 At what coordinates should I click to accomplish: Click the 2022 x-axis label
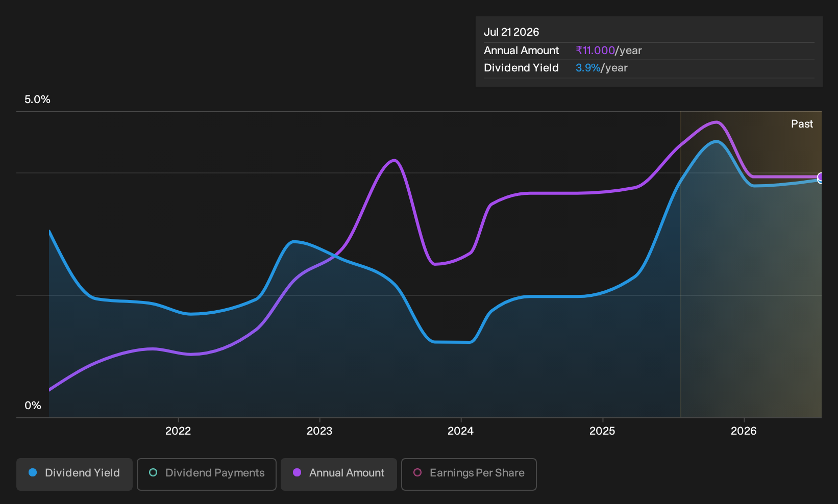click(x=178, y=431)
